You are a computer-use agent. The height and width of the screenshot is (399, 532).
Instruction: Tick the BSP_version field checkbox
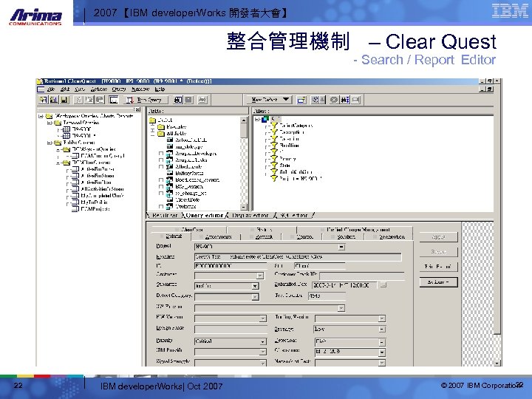point(161,187)
